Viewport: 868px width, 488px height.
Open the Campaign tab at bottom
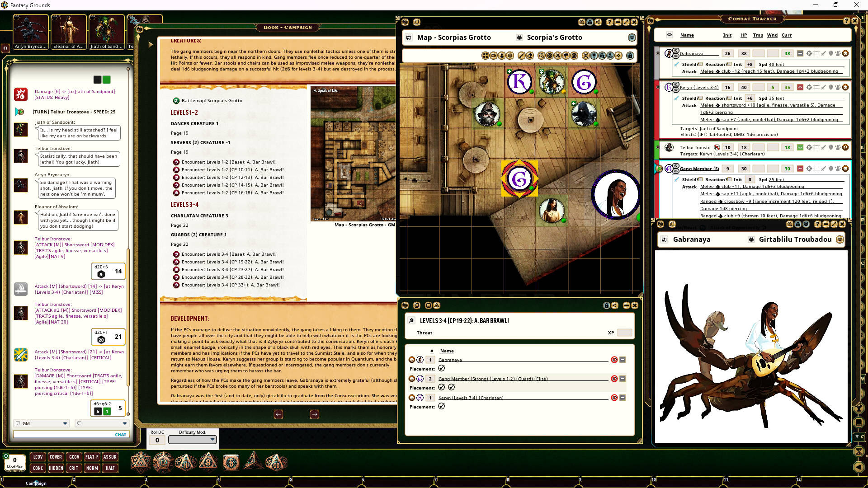[x=36, y=483]
